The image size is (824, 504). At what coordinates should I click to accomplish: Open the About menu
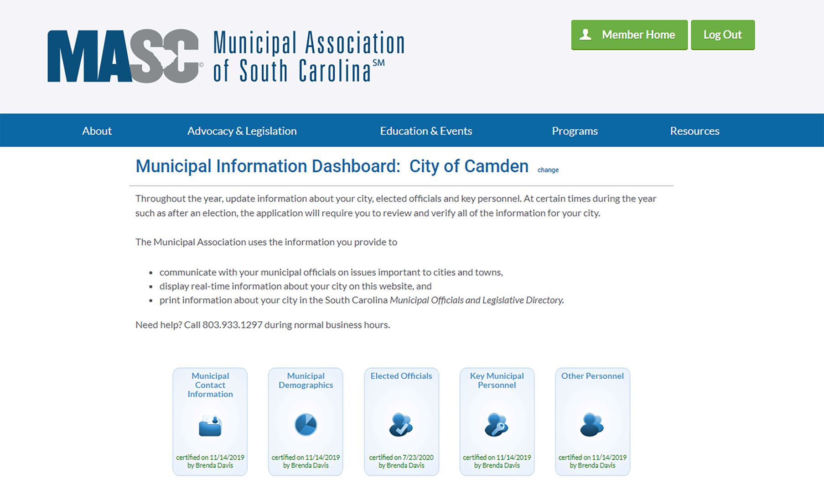pyautogui.click(x=97, y=131)
